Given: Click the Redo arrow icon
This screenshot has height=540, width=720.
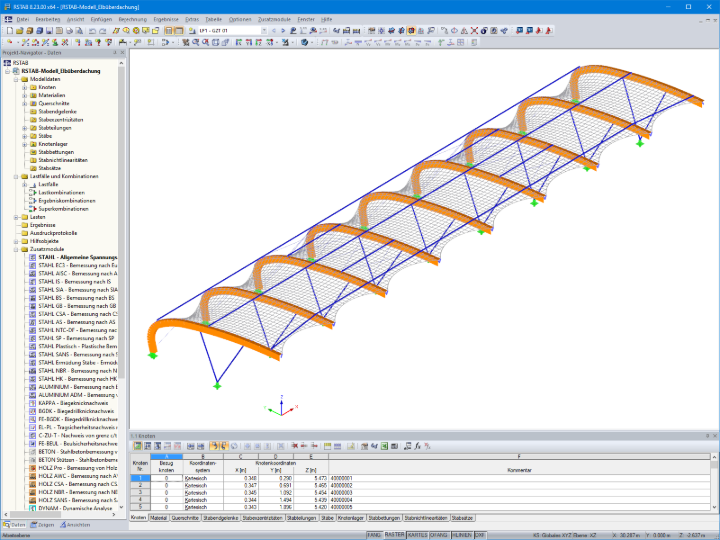Looking at the screenshot, I should tap(102, 31).
